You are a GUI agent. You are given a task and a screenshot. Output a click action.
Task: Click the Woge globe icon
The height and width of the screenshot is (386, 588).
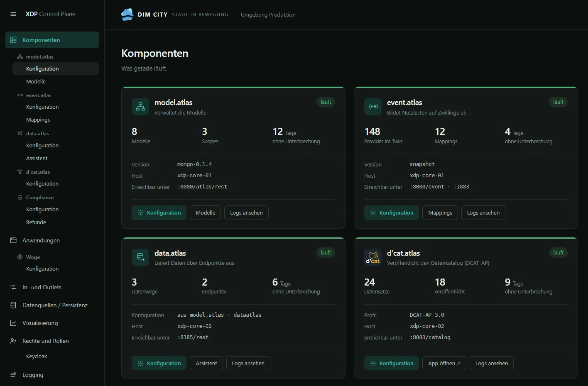click(x=20, y=257)
